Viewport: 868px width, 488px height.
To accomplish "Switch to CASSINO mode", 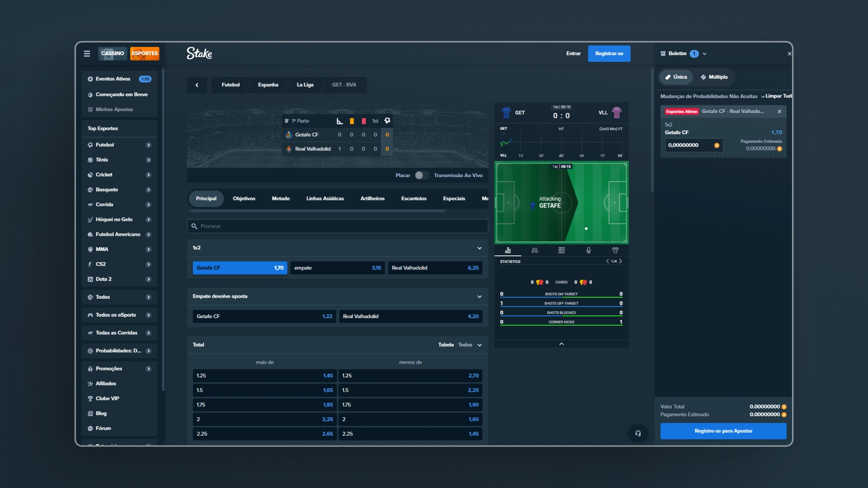I will tap(113, 53).
